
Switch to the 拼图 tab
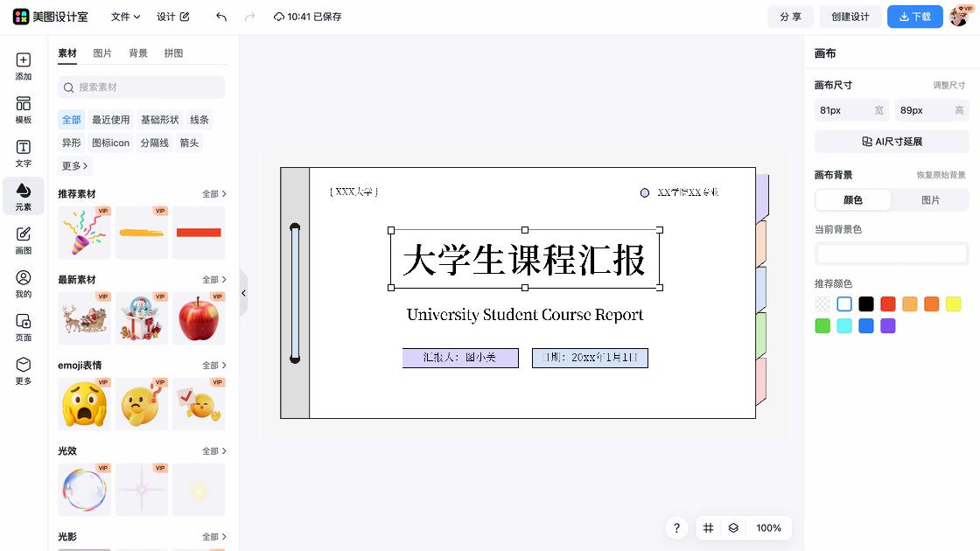pos(174,53)
